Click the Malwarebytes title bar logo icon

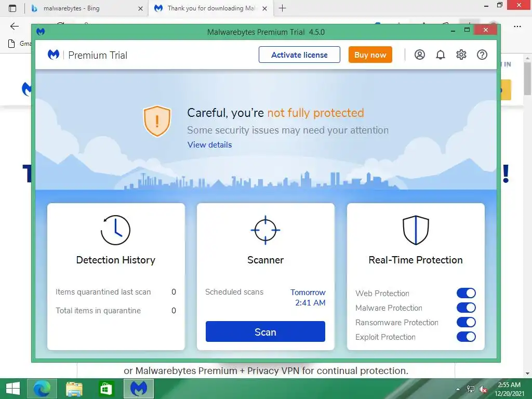click(x=41, y=32)
